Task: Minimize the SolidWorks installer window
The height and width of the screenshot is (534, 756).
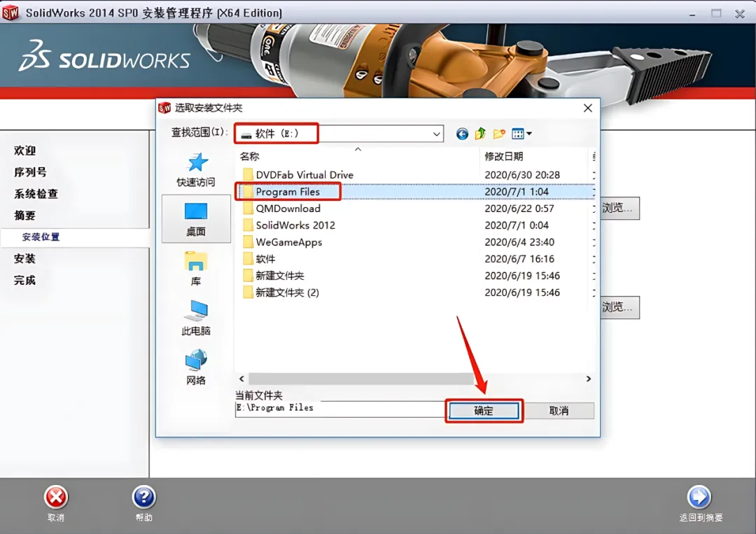Action: pyautogui.click(x=692, y=13)
